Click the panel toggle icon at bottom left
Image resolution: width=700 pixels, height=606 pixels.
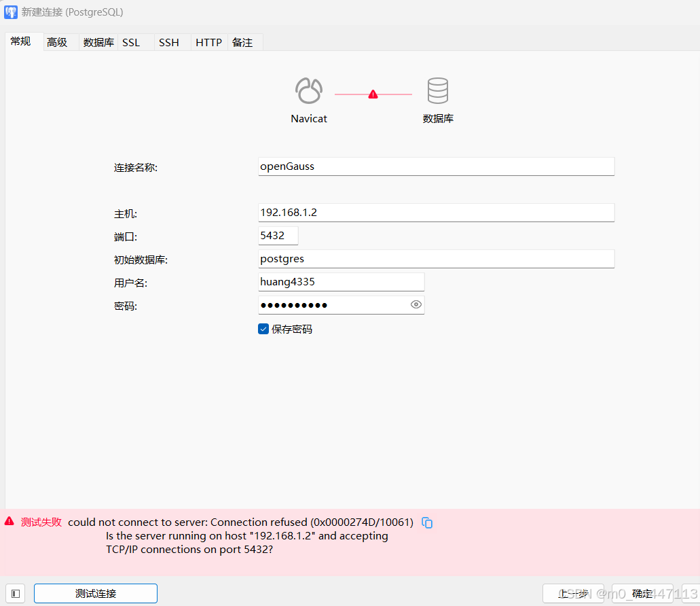15,593
